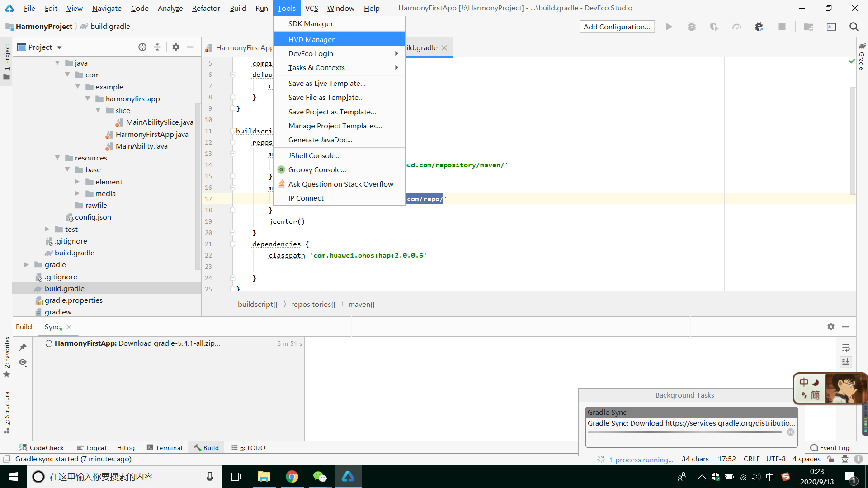Open the Terminal tool window

165,447
